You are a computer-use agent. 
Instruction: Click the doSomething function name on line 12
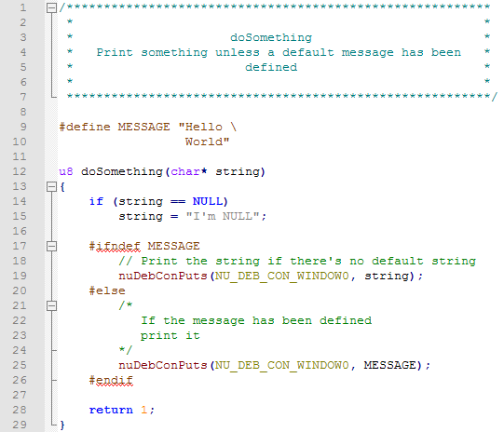(x=122, y=171)
